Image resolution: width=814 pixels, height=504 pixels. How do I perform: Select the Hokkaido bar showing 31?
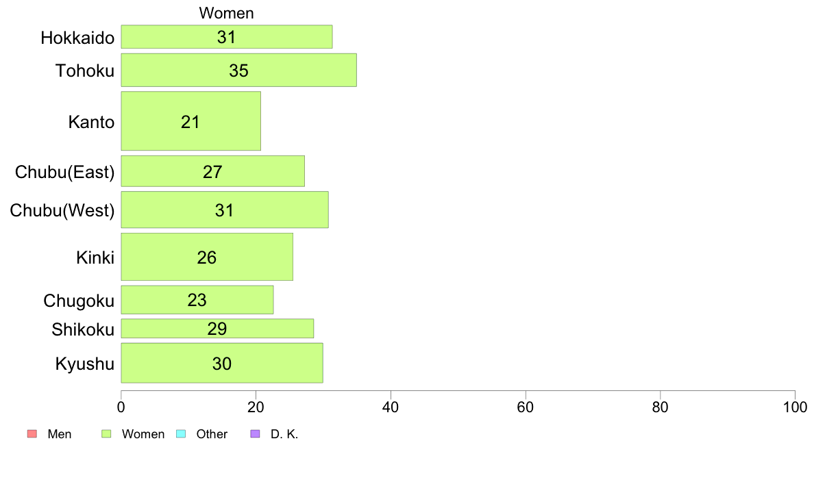pos(227,37)
